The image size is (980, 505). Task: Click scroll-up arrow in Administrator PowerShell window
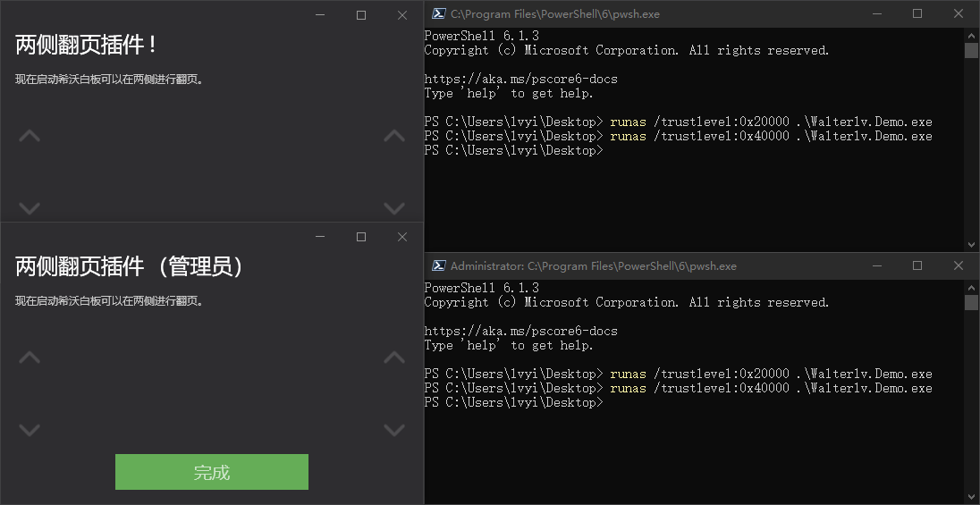coord(971,287)
